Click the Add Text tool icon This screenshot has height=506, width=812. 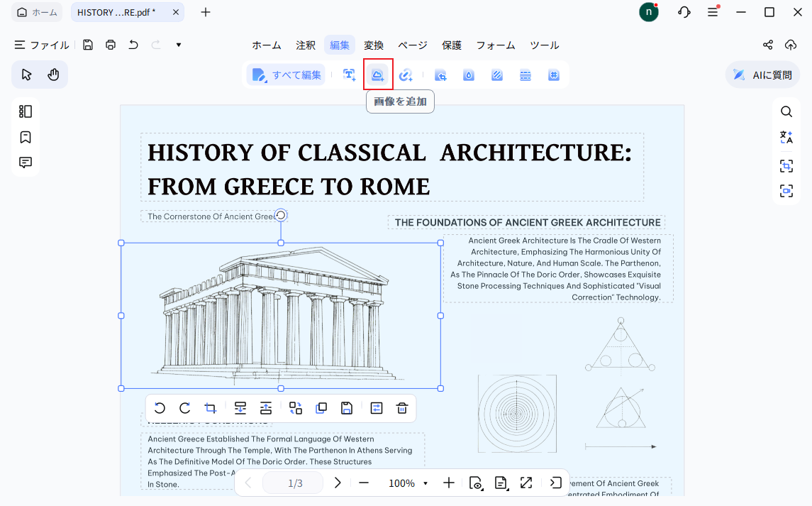(x=349, y=75)
